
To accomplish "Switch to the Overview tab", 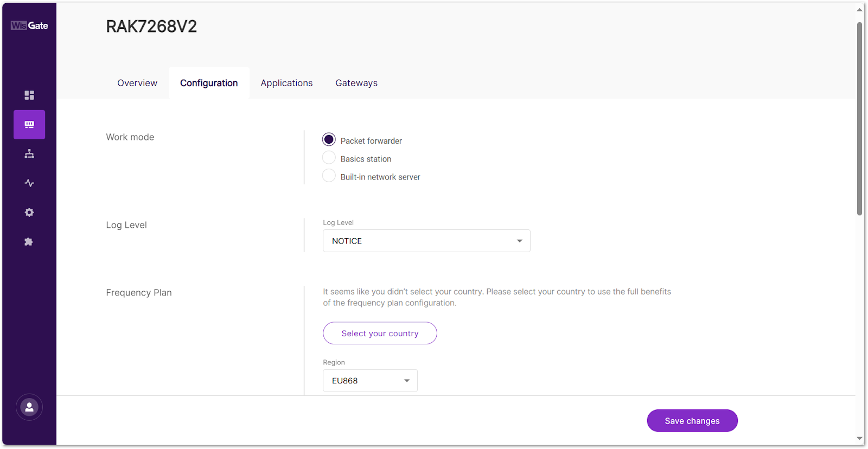I will click(x=137, y=83).
